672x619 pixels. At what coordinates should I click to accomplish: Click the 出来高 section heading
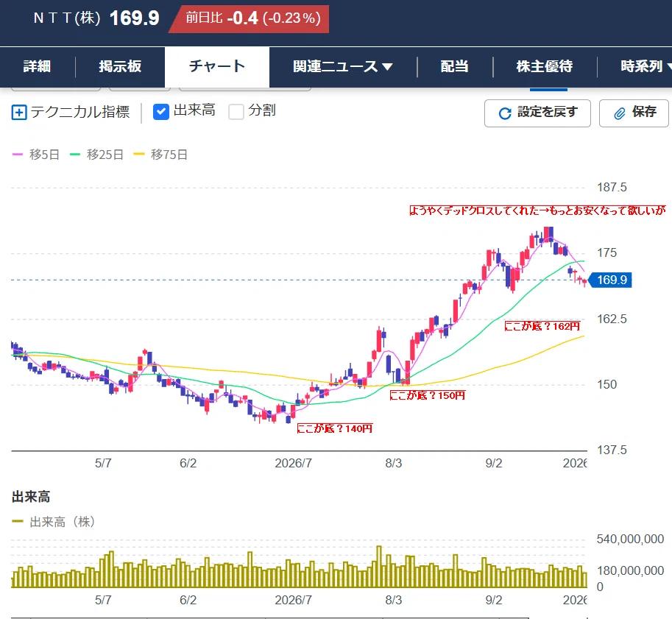click(x=31, y=497)
